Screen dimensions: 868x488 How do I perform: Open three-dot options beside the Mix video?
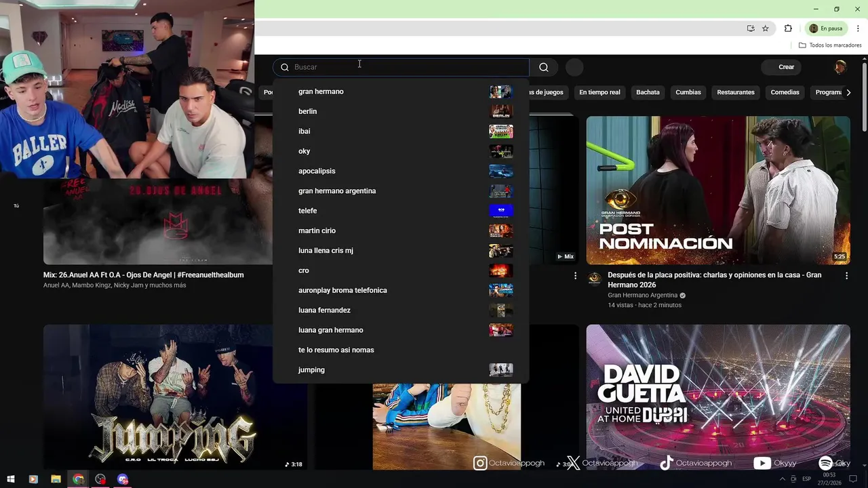[x=575, y=276]
